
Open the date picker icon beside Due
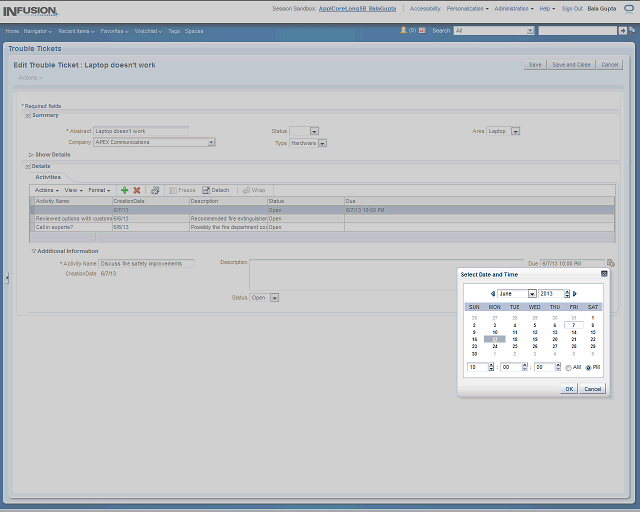(x=610, y=263)
